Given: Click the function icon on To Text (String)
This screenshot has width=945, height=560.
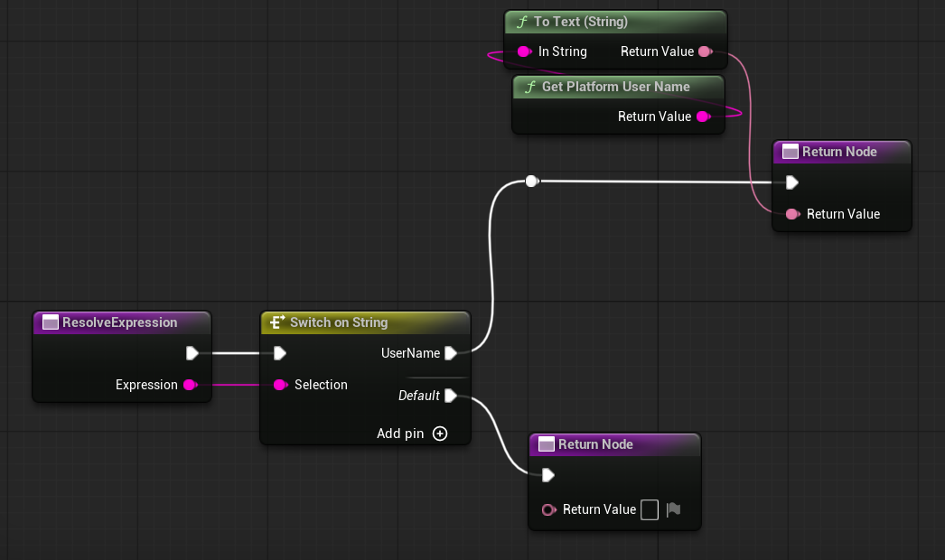Looking at the screenshot, I should pos(522,23).
